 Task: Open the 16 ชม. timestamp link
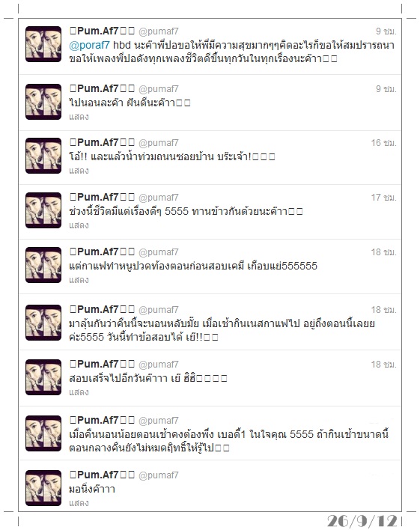tap(383, 143)
